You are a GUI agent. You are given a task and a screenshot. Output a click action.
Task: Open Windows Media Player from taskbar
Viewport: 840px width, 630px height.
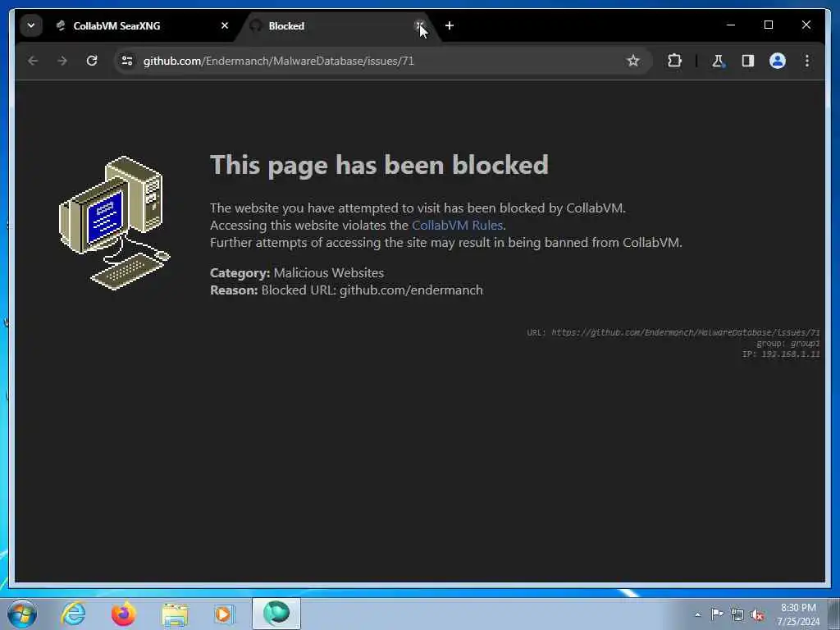click(224, 614)
